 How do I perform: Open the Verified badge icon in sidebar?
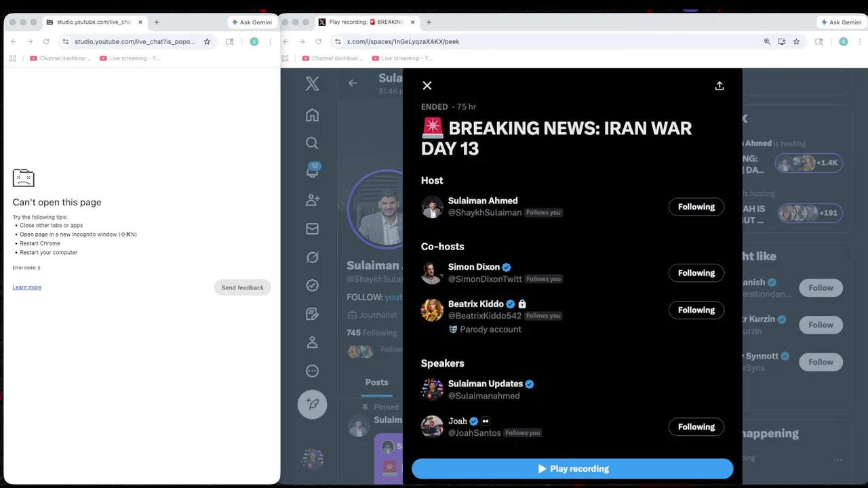coord(312,285)
